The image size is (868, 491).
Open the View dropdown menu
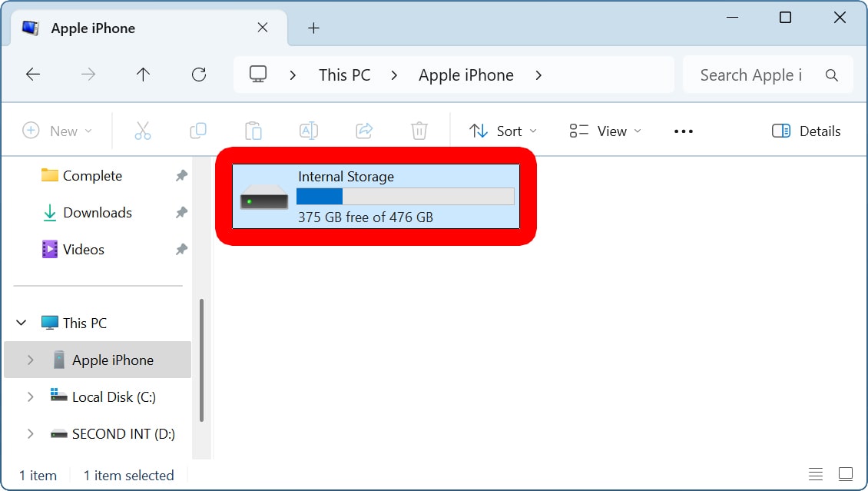(605, 131)
